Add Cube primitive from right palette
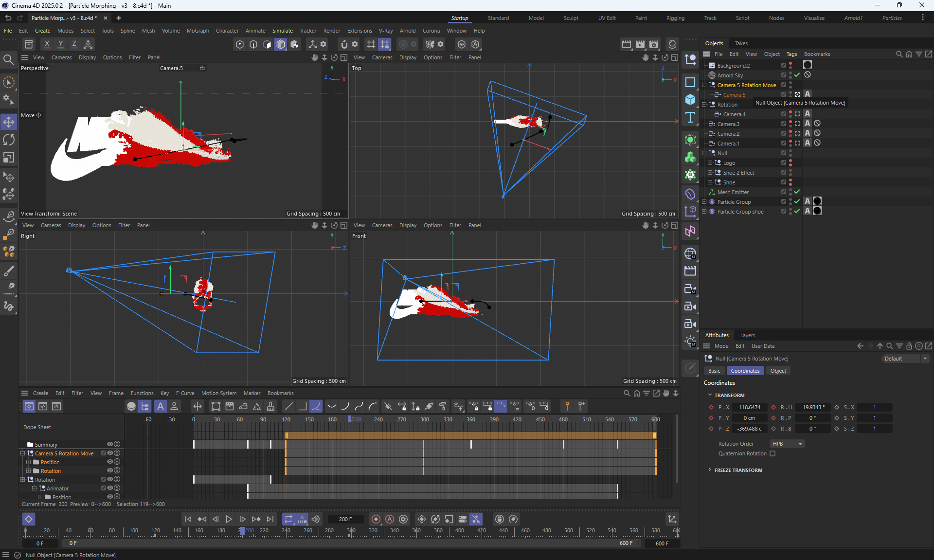Viewport: 934px width, 560px height. click(x=690, y=100)
